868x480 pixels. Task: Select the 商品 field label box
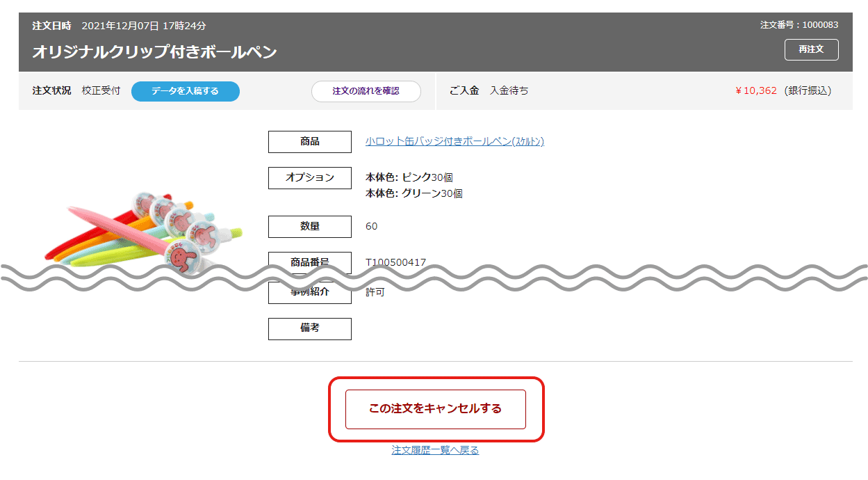pyautogui.click(x=309, y=142)
